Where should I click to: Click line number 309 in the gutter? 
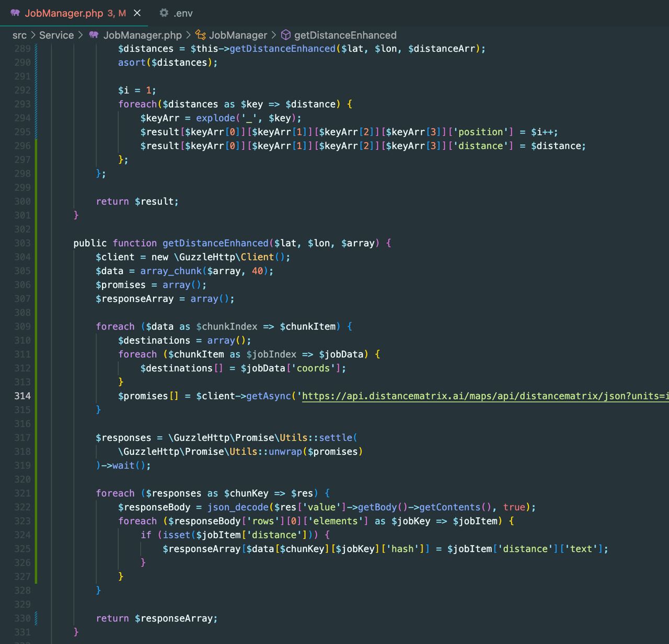coord(22,326)
